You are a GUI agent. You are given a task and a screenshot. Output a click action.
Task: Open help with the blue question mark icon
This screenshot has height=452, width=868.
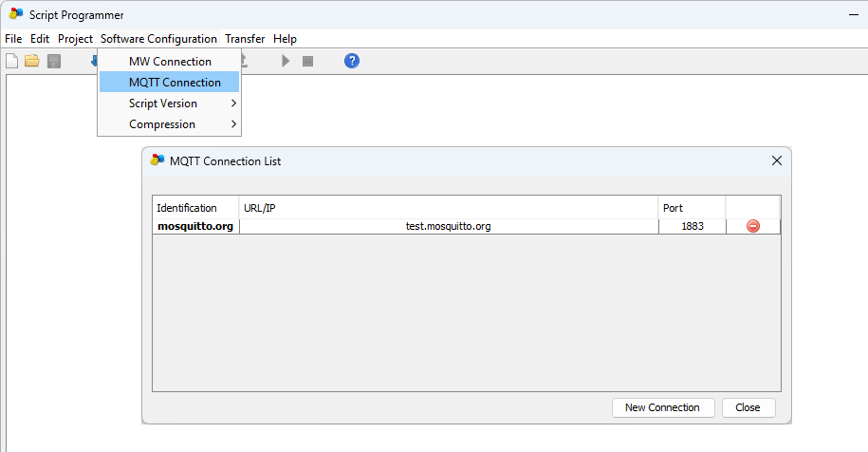click(x=352, y=61)
